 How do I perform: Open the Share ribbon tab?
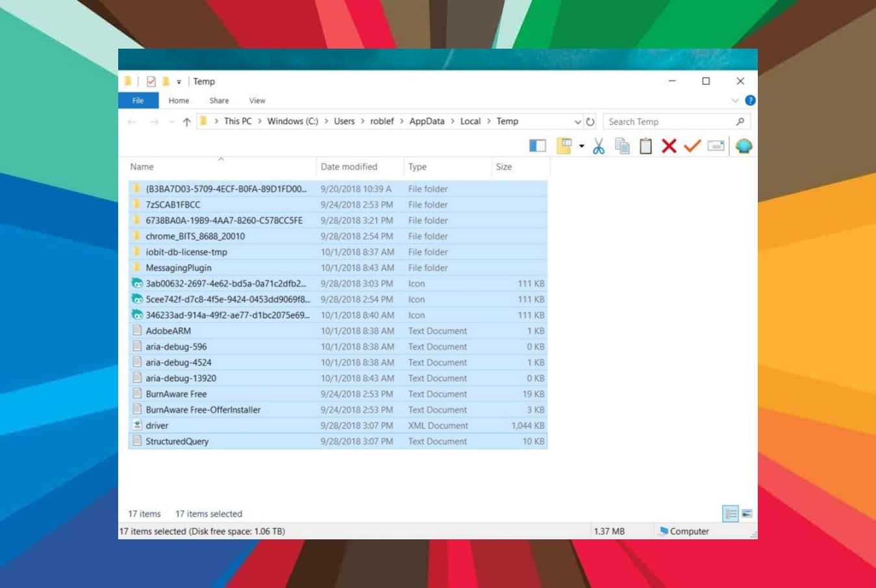click(219, 101)
